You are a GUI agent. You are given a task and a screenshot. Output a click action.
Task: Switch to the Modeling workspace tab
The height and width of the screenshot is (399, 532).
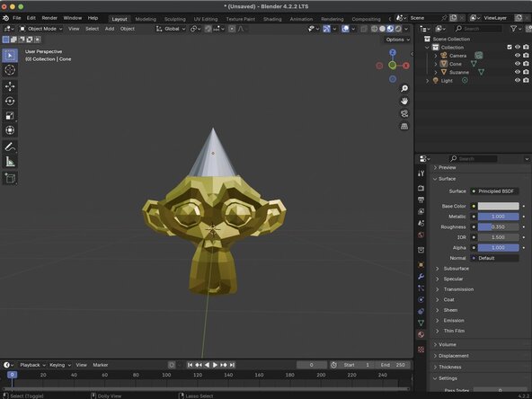[146, 19]
